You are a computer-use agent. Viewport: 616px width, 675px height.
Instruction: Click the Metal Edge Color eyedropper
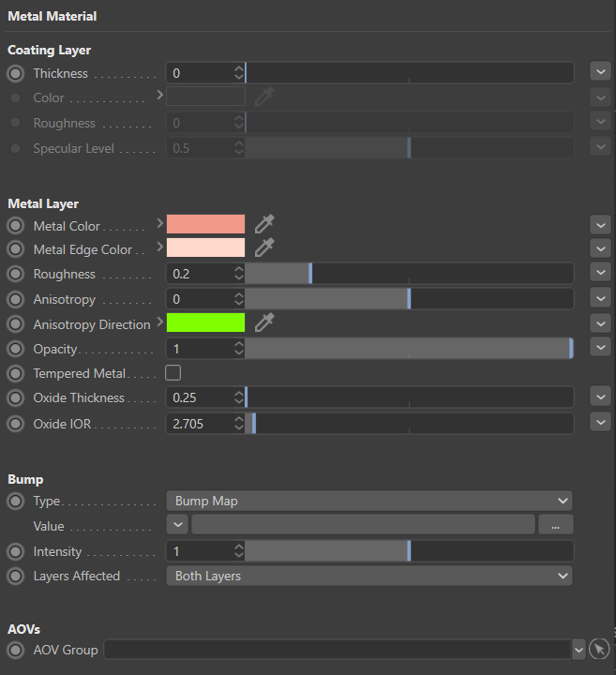(264, 248)
